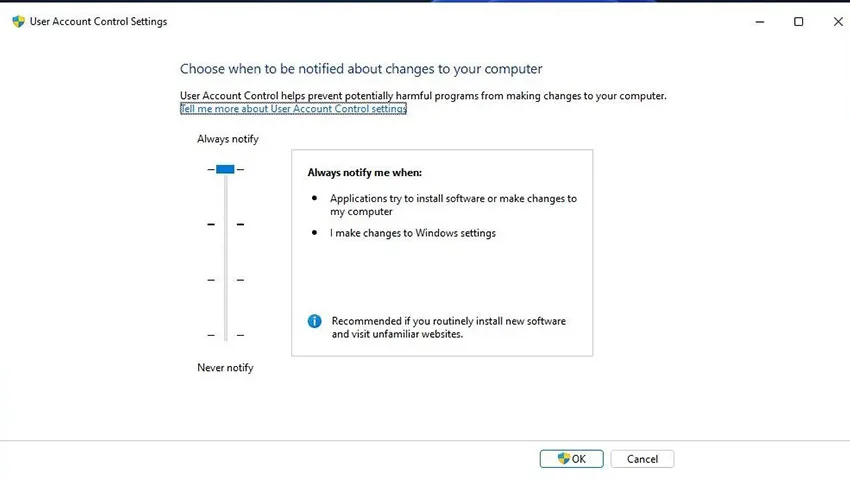Image resolution: width=850 pixels, height=480 pixels.
Task: Click the 'Always notify' label above slider
Action: [228, 139]
